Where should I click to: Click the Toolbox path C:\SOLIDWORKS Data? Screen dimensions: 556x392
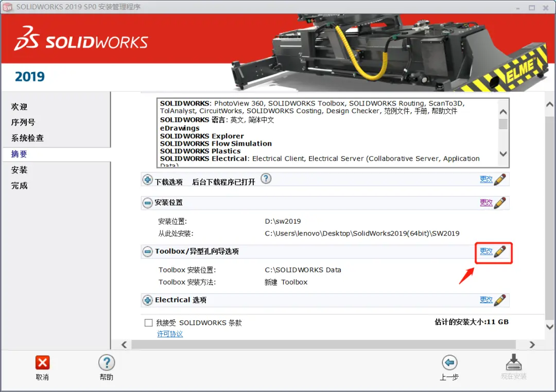click(303, 270)
